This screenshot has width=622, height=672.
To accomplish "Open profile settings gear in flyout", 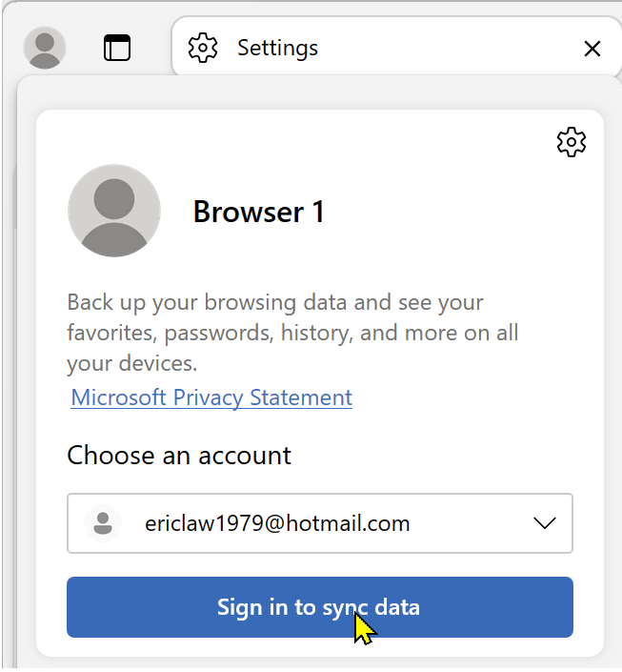I will (x=571, y=142).
